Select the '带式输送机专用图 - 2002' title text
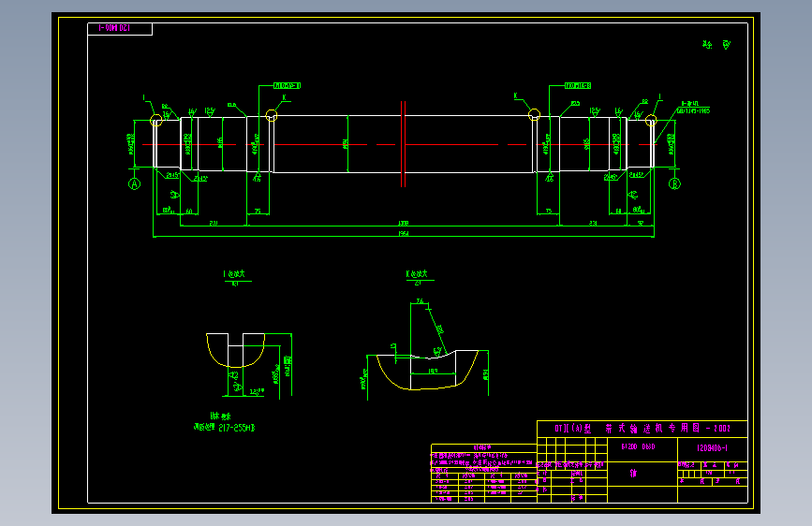Image resolution: width=812 pixels, height=526 pixels. coord(668,428)
